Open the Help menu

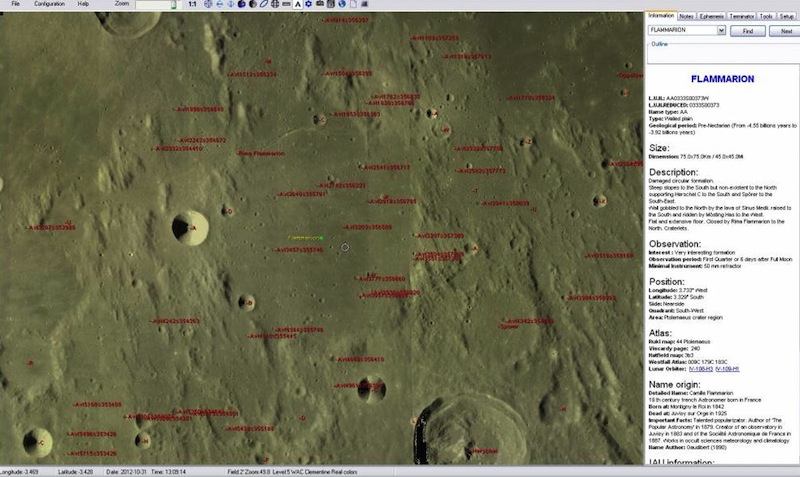[x=83, y=4]
